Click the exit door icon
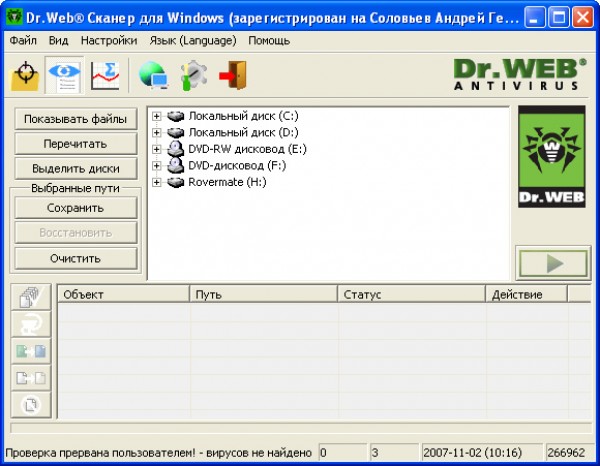600x466 pixels. tap(233, 75)
